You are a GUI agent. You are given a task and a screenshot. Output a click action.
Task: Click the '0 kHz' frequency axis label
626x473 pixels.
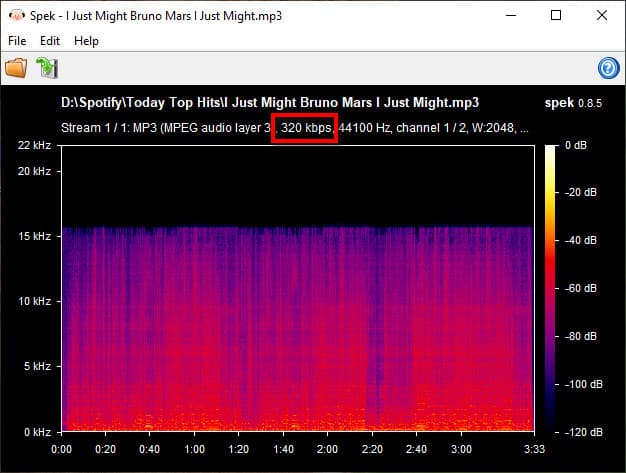coord(37,432)
